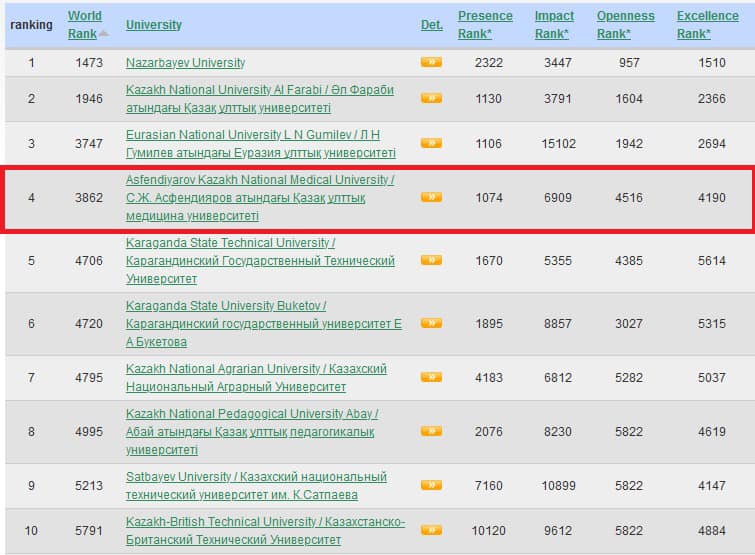Open details icon for Asfendiyarov Medical University

(x=431, y=197)
